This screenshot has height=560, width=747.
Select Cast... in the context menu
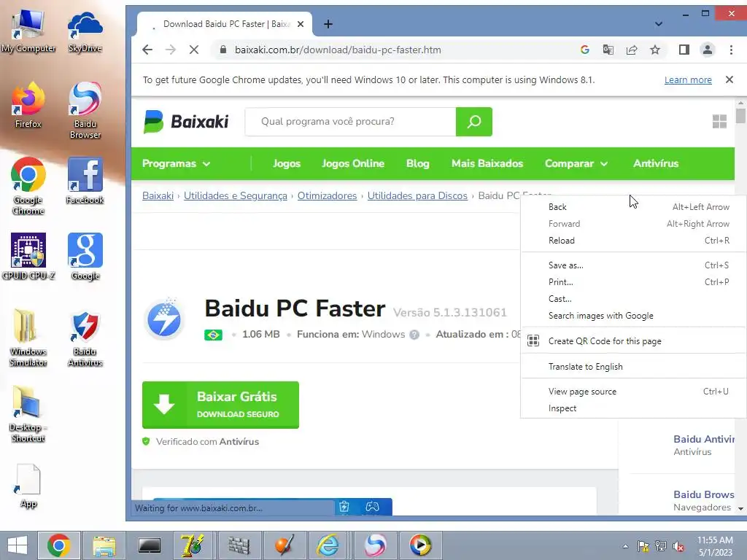634,298
